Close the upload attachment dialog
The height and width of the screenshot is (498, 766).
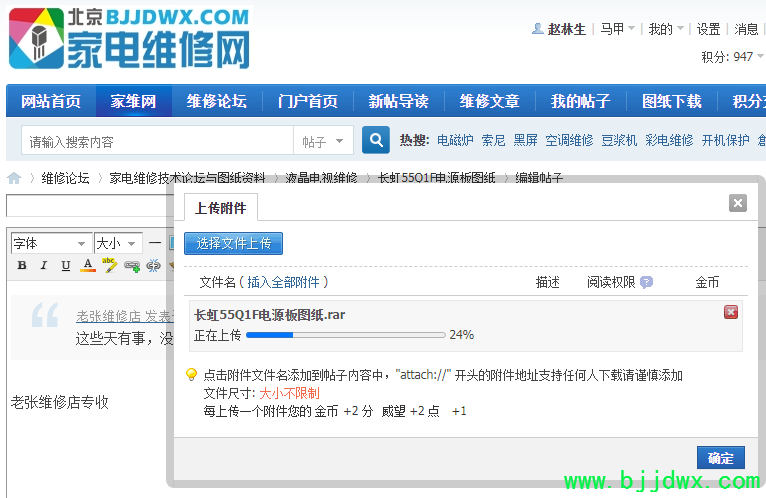coord(738,203)
